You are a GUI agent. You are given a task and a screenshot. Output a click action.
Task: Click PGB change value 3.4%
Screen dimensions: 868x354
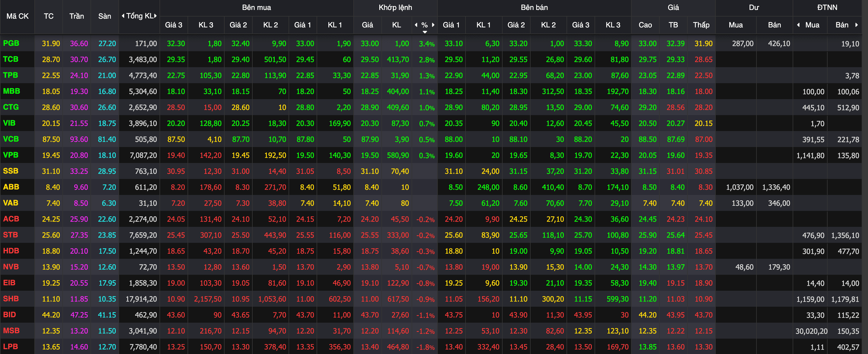427,44
